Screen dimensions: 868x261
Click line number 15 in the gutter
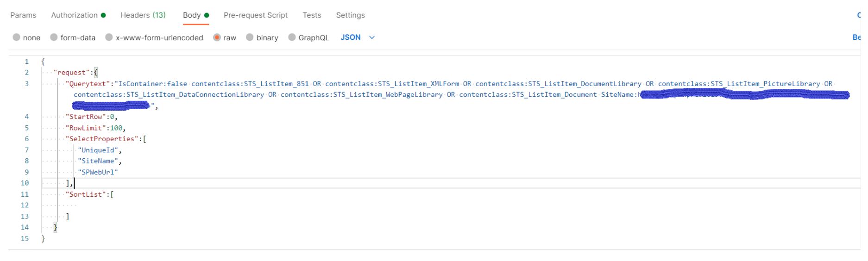(25, 239)
